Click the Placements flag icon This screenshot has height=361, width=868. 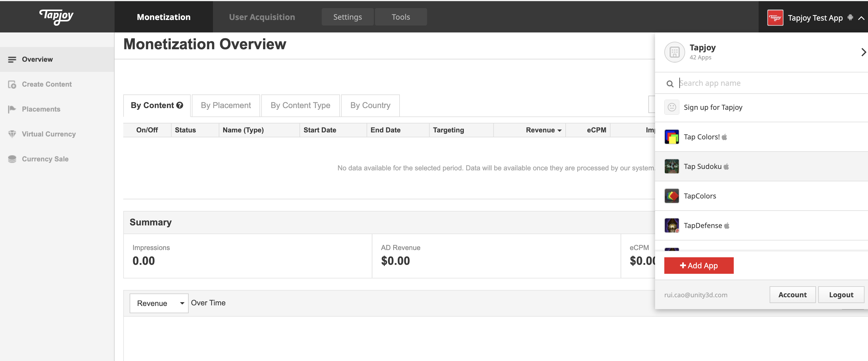[x=12, y=109]
